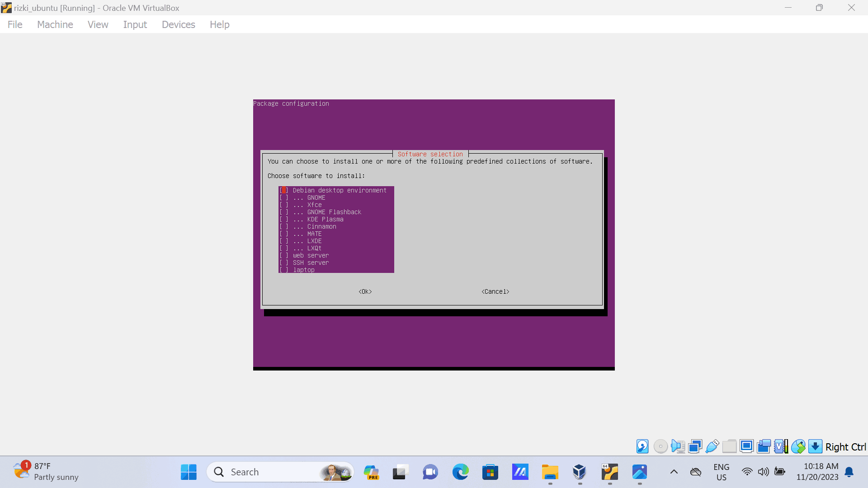Confirm selection with the <Ok> button
The width and height of the screenshot is (868, 488).
[x=365, y=291]
